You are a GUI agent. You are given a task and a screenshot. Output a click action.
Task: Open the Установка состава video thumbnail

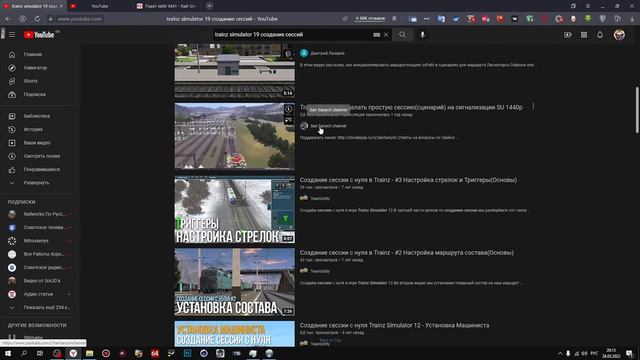click(x=234, y=282)
